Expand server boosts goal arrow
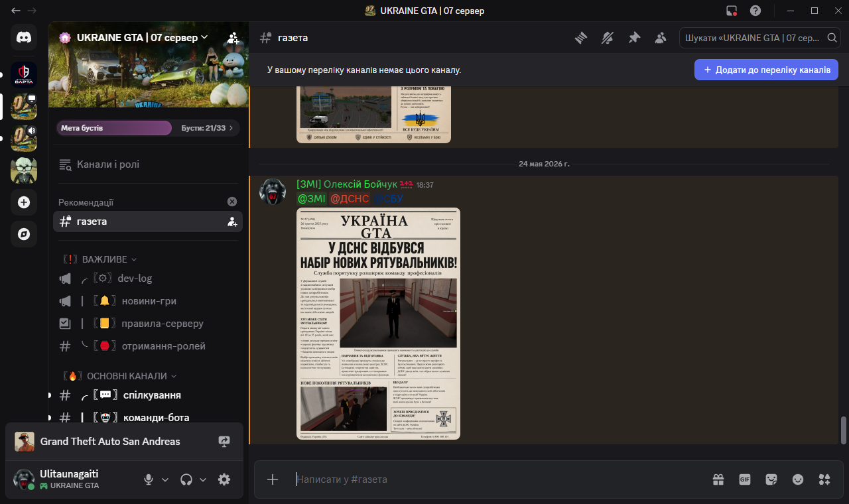The height and width of the screenshot is (504, 849). (x=231, y=128)
